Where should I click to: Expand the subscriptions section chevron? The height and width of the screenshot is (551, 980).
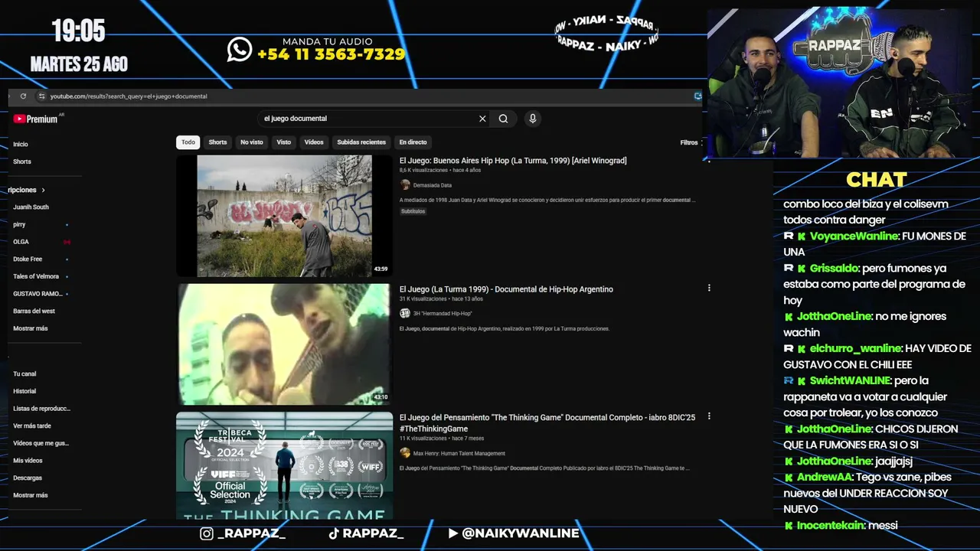click(x=44, y=190)
